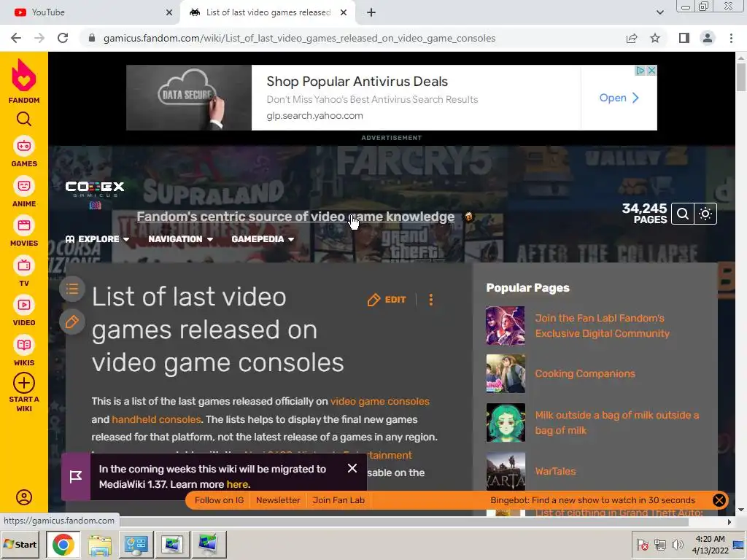Open the TV section icon

point(24,265)
